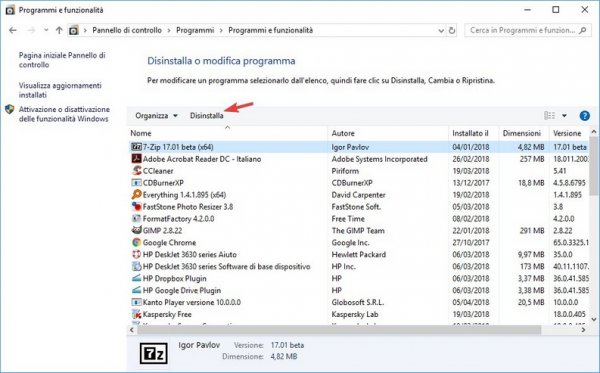
Task: Click the view layout icon in toolbar
Action: (x=549, y=116)
